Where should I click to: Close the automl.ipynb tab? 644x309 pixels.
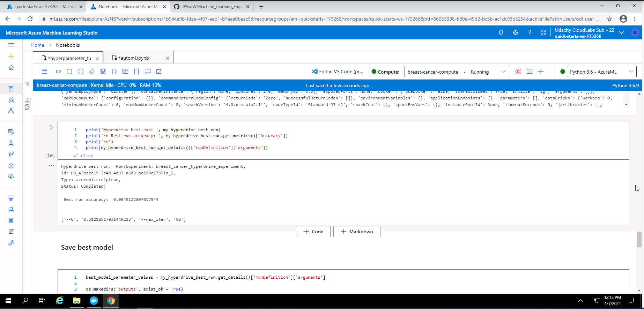(x=168, y=58)
